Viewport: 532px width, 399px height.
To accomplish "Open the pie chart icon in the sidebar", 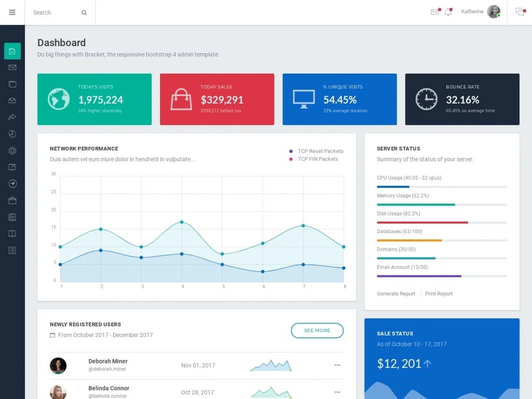I will click(x=12, y=133).
